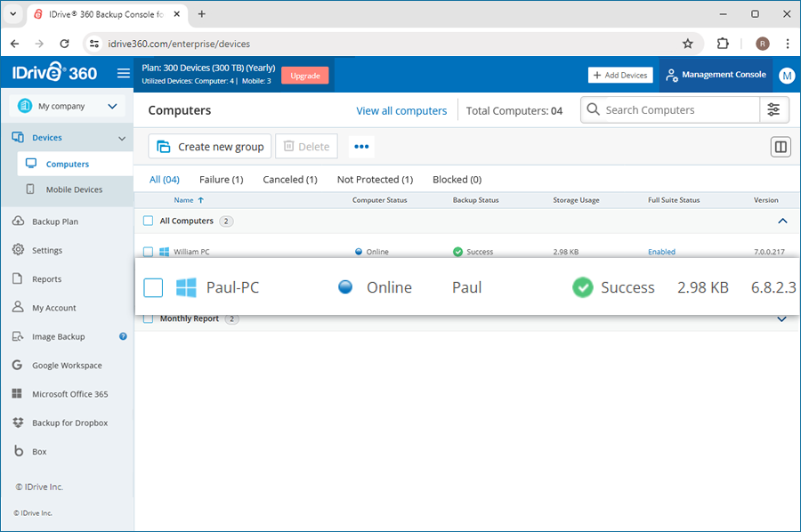Switch to Canceled (1) tab
Screen dimensions: 801x532
pyautogui.click(x=290, y=179)
